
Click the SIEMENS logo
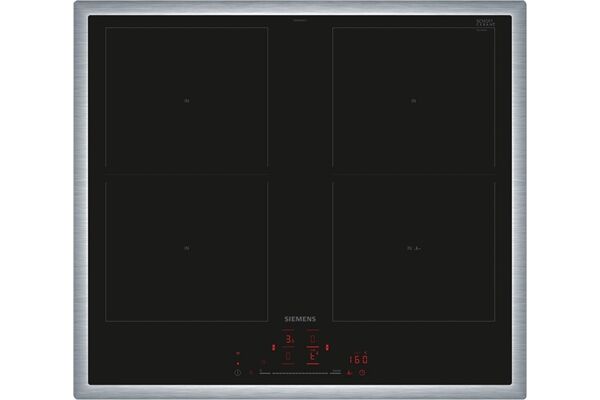(300, 319)
